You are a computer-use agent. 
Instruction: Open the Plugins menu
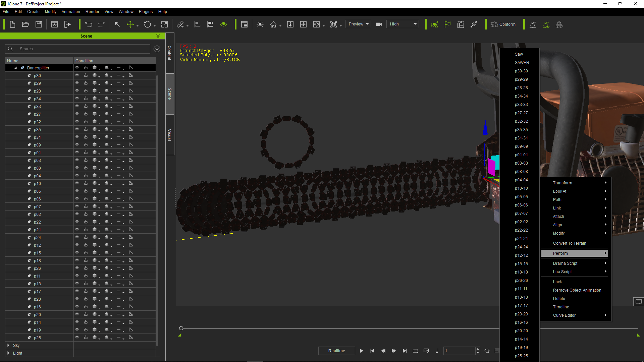(x=146, y=11)
